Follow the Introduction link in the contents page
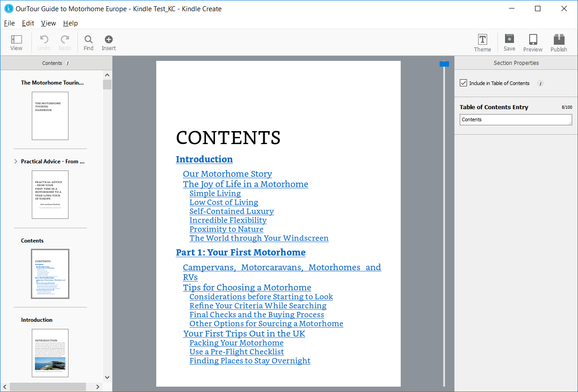The width and height of the screenshot is (578, 392). 204,159
